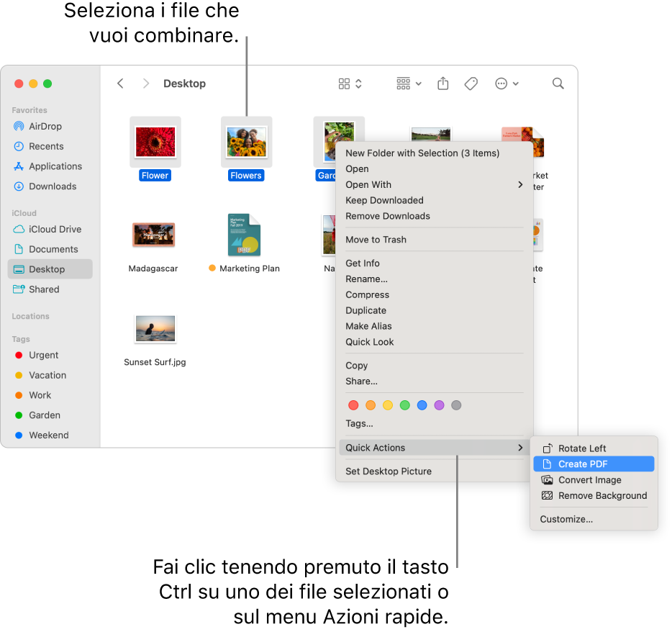Open the icon view switcher
Image resolution: width=672 pixels, height=632 pixels.
(350, 83)
